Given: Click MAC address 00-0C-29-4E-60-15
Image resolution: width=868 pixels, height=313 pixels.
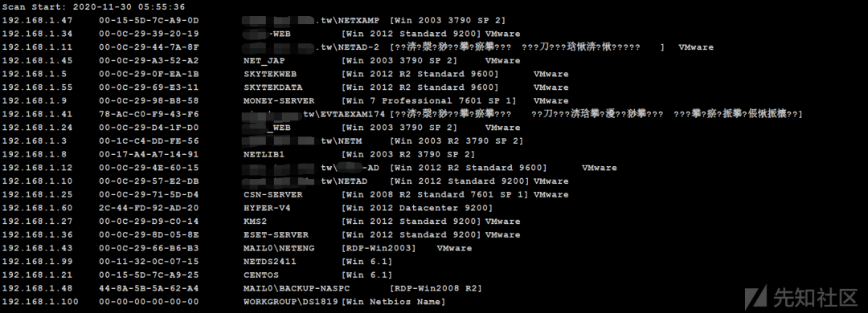Looking at the screenshot, I should pos(149,168).
